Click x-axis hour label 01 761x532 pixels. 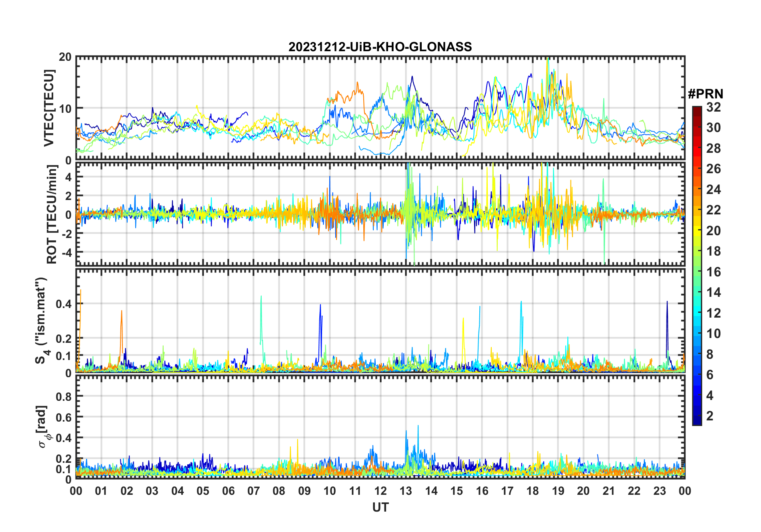click(x=101, y=491)
